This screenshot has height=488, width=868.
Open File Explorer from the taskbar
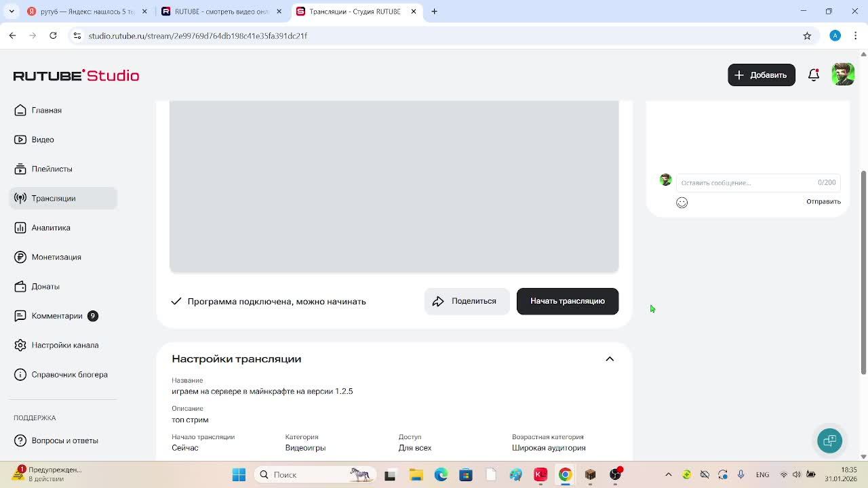pyautogui.click(x=416, y=474)
